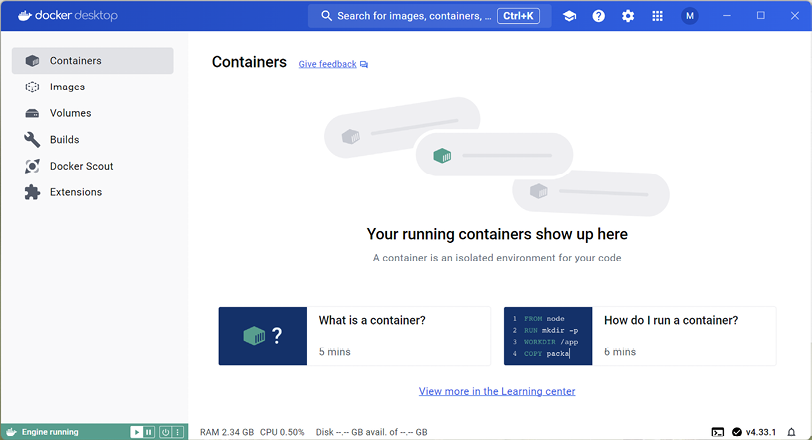The image size is (812, 440).
Task: Click the up-to-date checkmark icon
Action: click(x=737, y=432)
